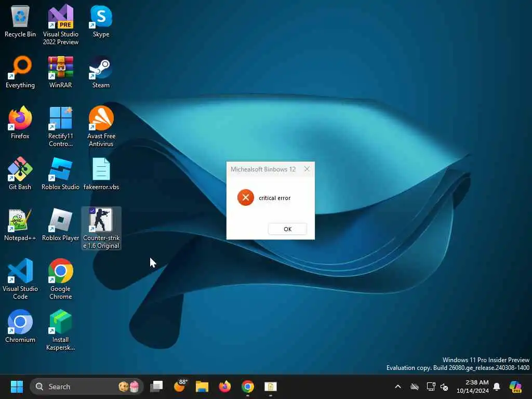Open the notifications bell icon

[497, 387]
